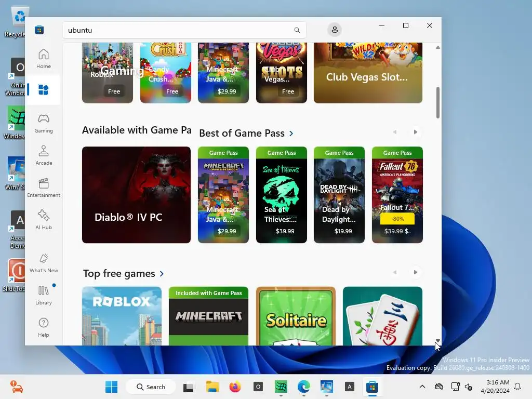Select the Apps section icon in sidebar
Image resolution: width=532 pixels, height=399 pixels.
point(44,89)
